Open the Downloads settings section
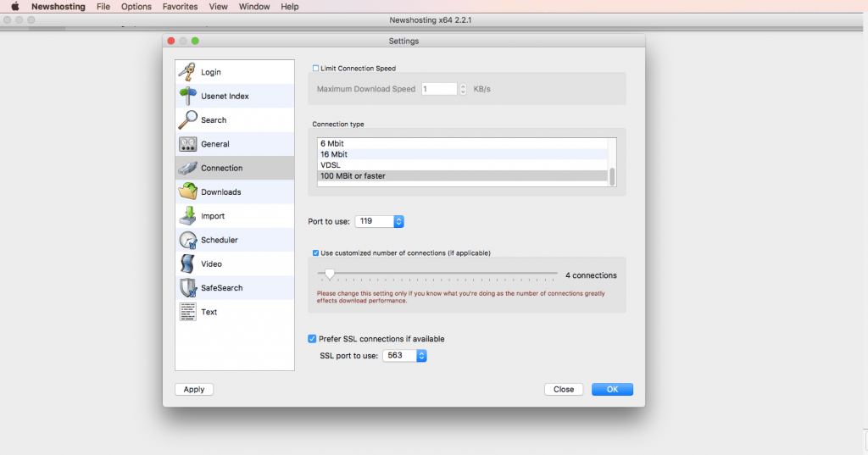 [x=235, y=191]
